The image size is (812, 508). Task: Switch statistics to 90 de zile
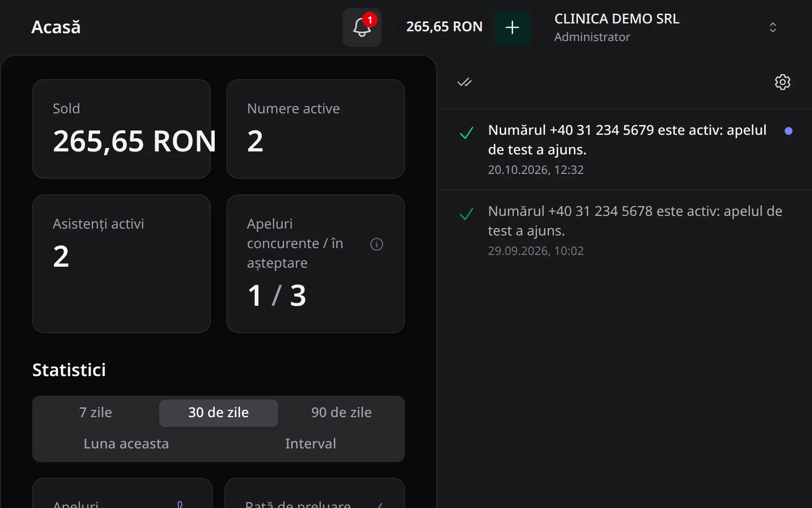342,413
